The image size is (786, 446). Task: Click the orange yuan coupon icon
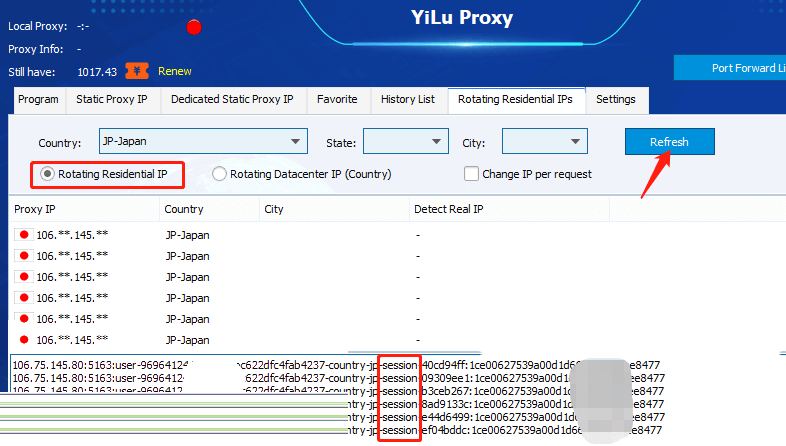click(137, 71)
